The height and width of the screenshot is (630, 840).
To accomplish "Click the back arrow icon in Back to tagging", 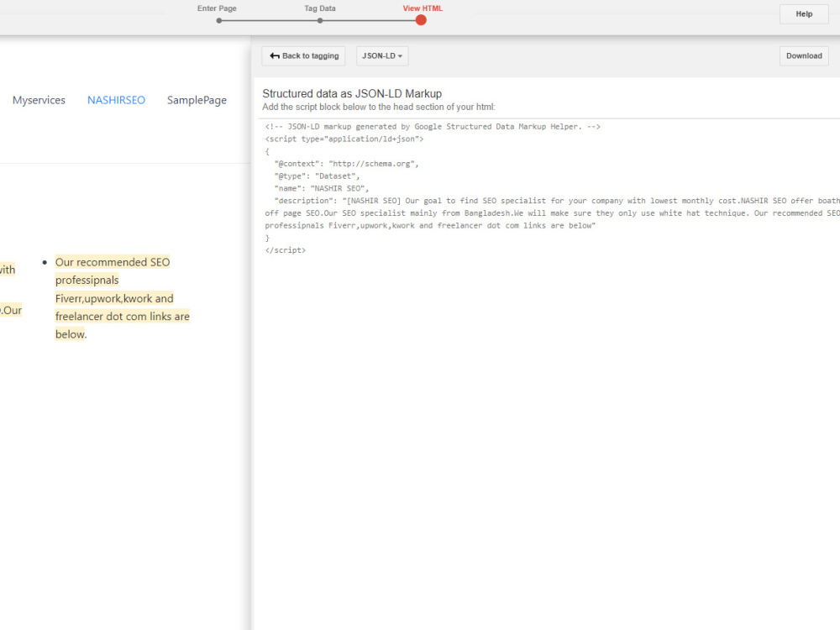I will [275, 55].
